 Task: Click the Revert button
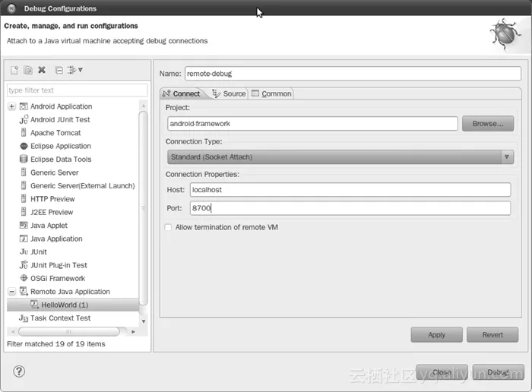[x=492, y=335]
